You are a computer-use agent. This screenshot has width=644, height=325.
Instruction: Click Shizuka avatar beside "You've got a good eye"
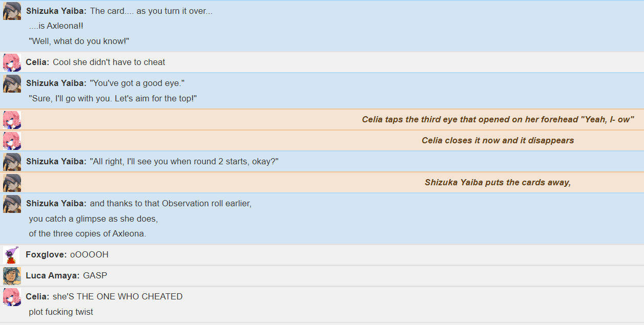12,83
